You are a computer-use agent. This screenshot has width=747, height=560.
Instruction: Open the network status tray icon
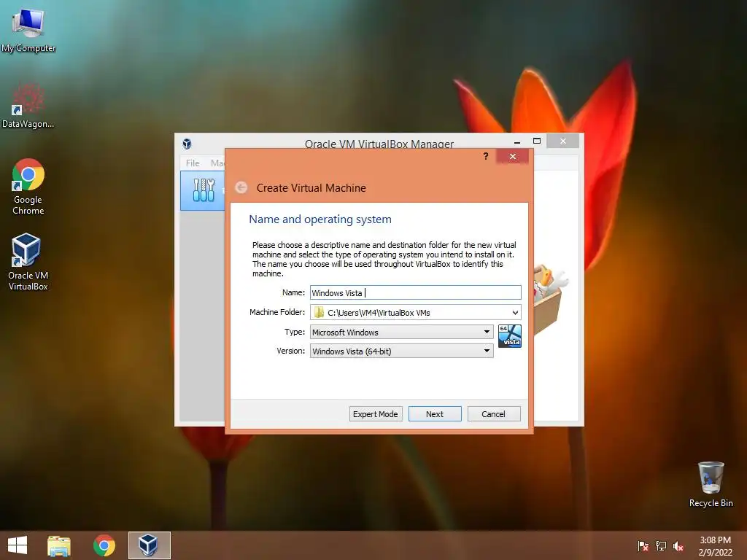point(661,546)
